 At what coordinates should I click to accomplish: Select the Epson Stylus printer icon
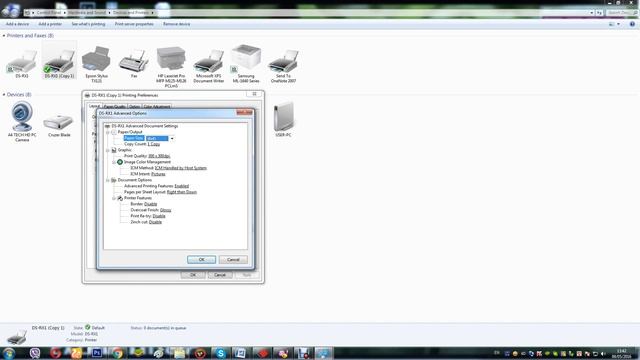click(96, 64)
